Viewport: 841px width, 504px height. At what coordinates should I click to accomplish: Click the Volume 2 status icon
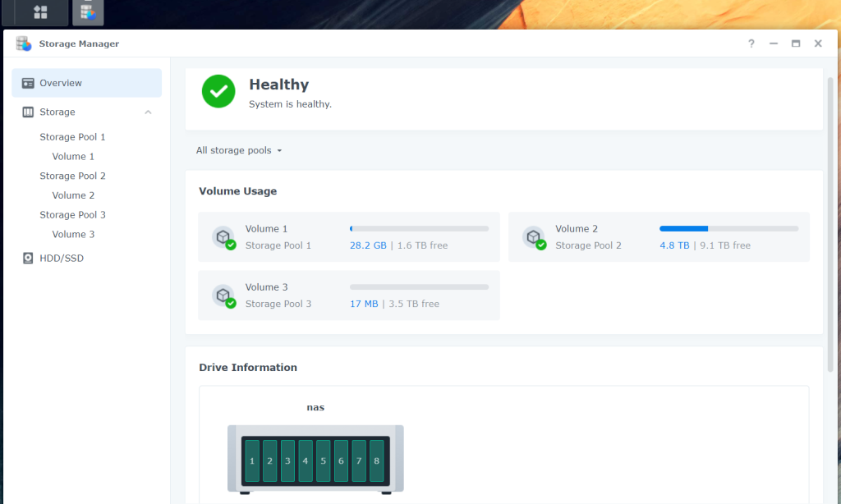(x=534, y=237)
